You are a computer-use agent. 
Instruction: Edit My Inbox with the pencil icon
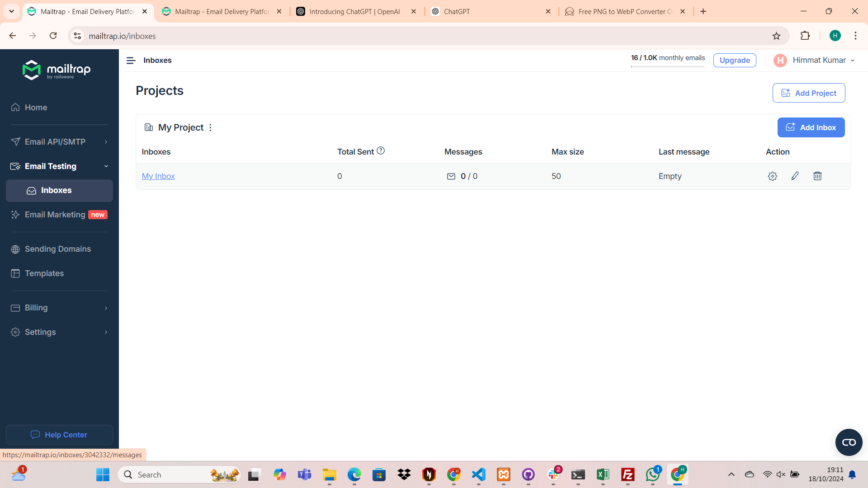(x=795, y=176)
